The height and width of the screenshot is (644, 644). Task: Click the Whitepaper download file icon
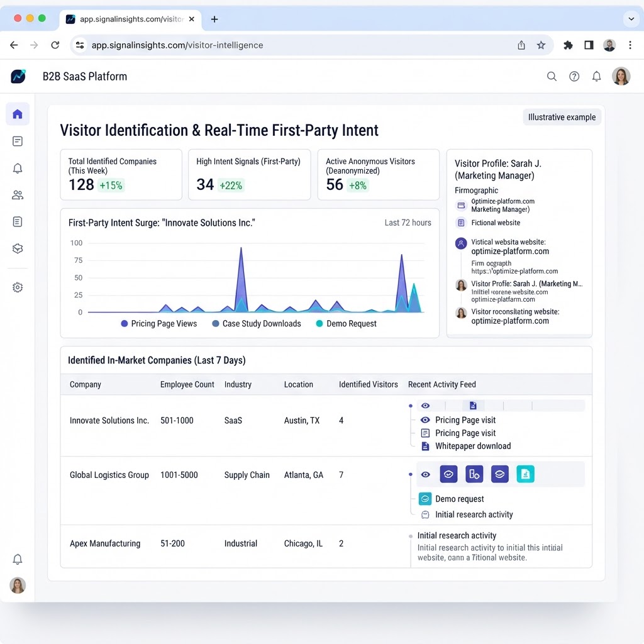click(426, 446)
